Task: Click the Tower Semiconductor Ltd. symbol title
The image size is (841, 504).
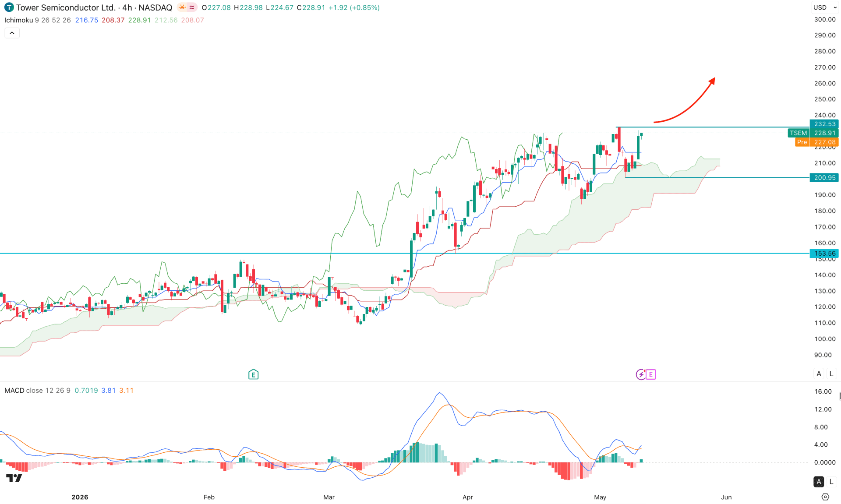Action: [66, 7]
